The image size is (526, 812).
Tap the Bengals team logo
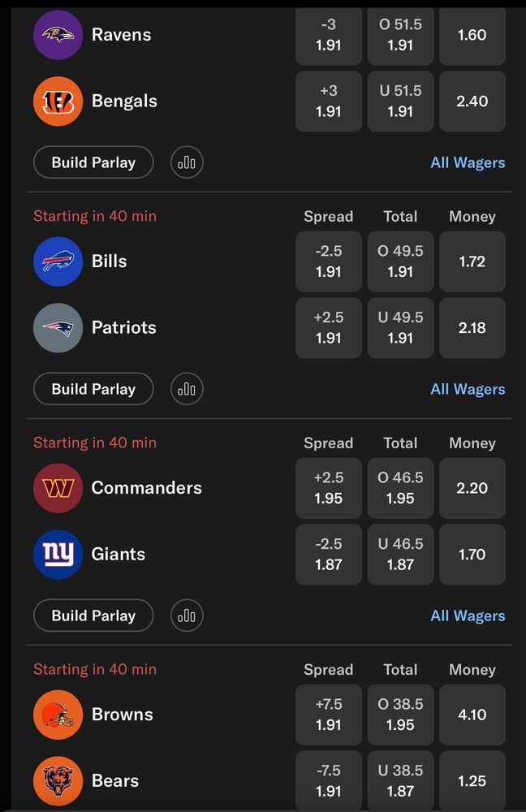coord(58,101)
